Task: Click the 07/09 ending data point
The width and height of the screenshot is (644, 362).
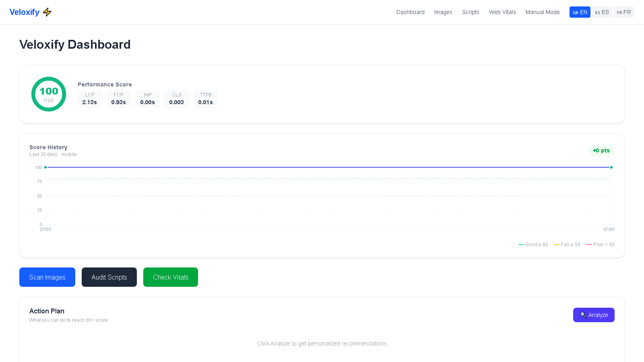Action: pyautogui.click(x=611, y=167)
